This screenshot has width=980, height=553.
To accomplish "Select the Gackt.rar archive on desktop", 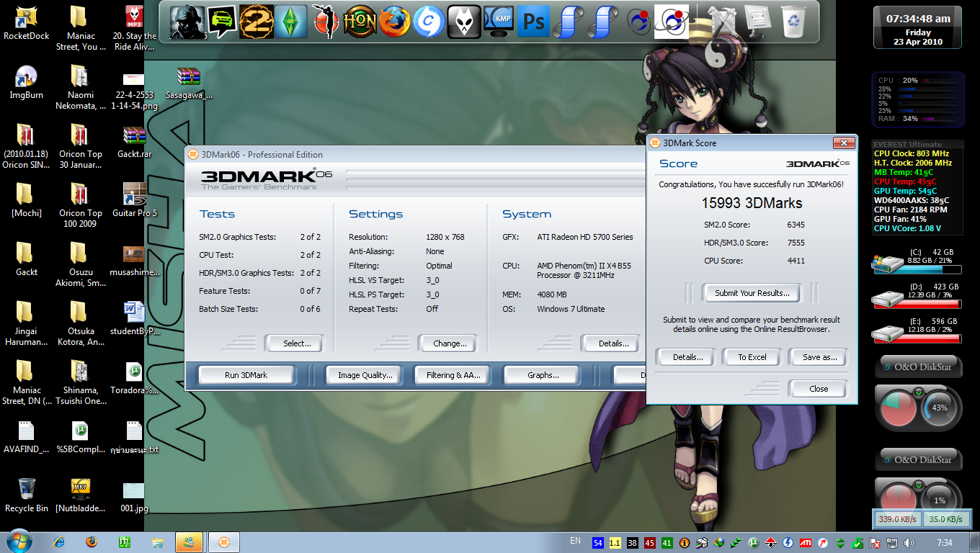I will click(x=134, y=141).
